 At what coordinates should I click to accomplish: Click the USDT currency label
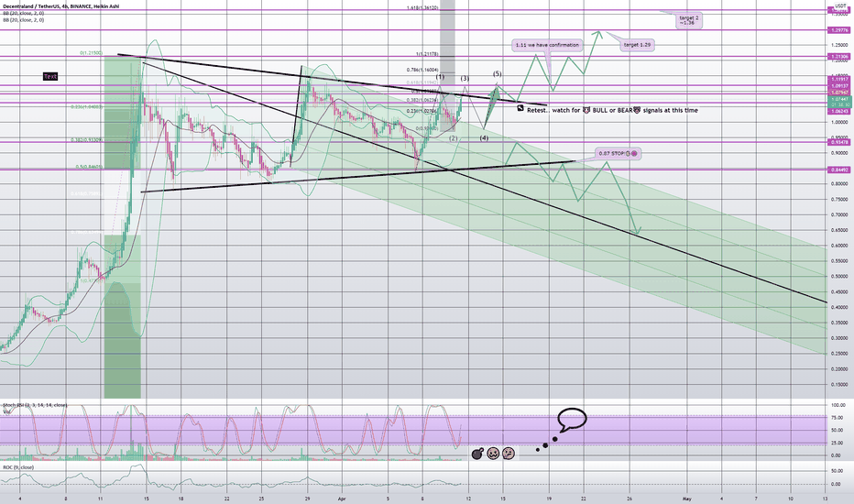coord(841,5)
